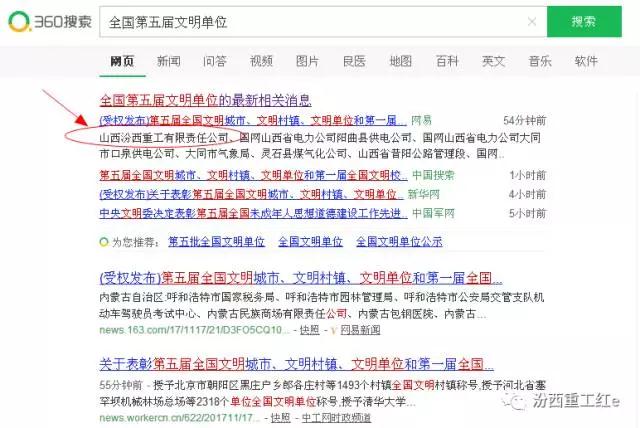Click the 360搜索 logo
This screenshot has height=428, width=640.
coord(50,21)
